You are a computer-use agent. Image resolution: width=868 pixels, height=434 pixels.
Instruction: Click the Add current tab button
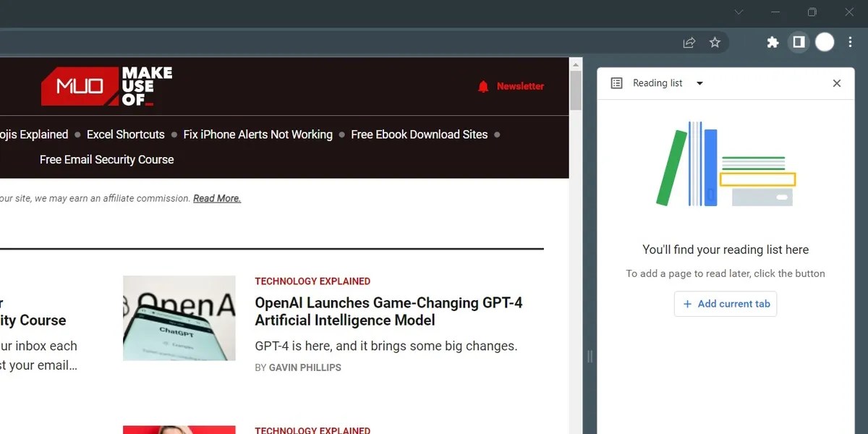pos(725,304)
